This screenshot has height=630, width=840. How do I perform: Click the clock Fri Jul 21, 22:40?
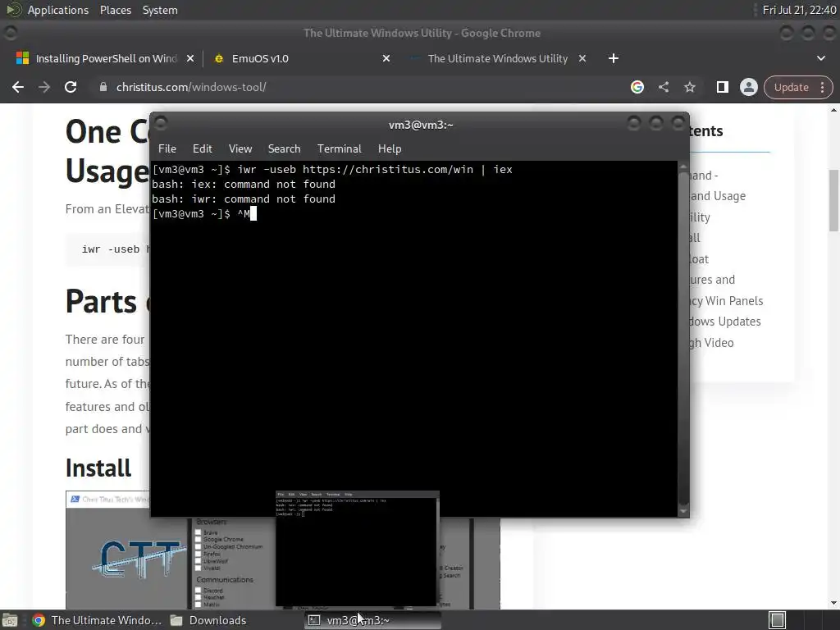(799, 10)
